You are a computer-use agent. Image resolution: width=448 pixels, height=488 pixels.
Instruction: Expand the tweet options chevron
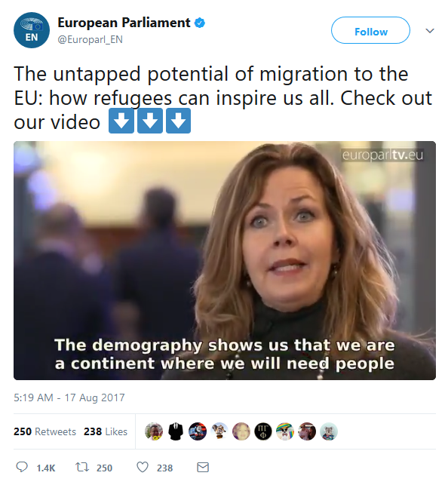430,31
